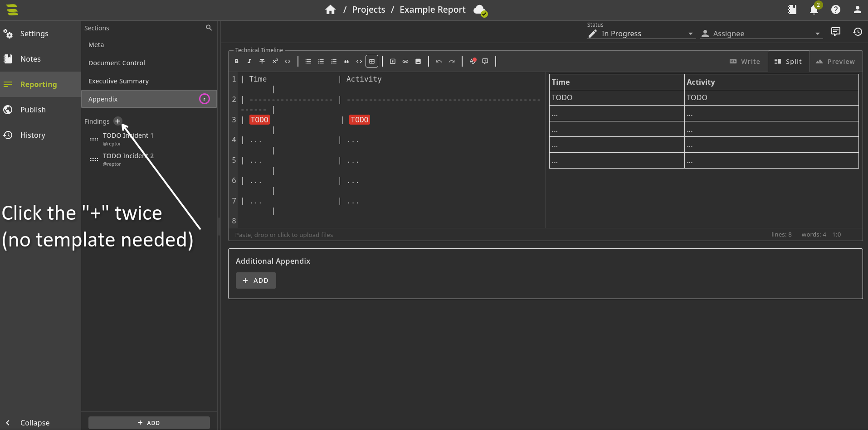
Task: Redo the last edit
Action: click(451, 61)
